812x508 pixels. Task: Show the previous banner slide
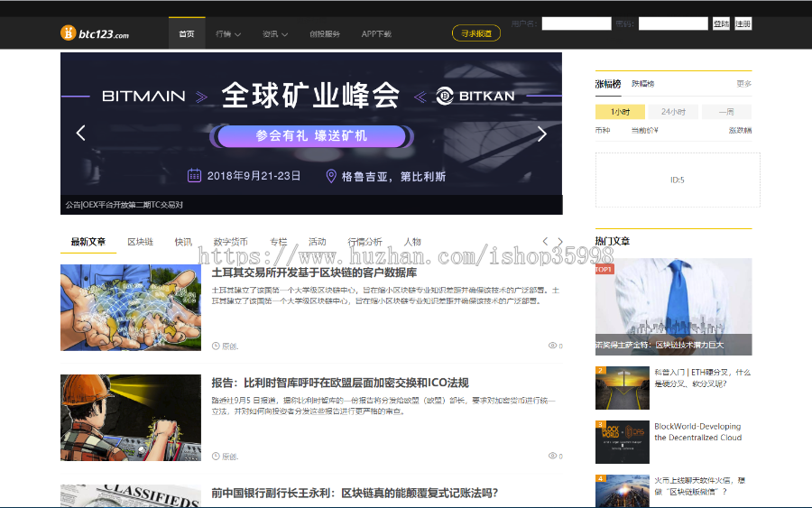(81, 133)
